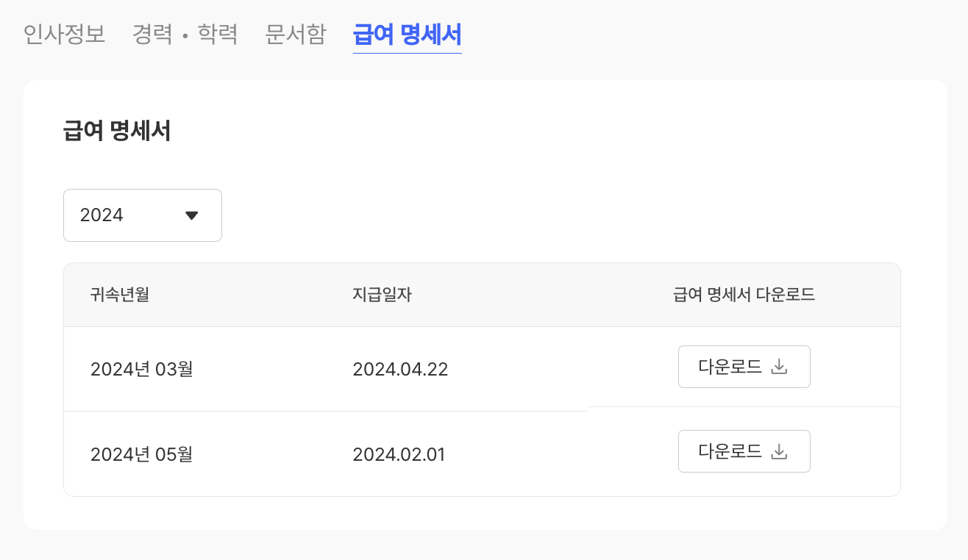
Task: Switch to the 인사정보 tab
Action: [x=65, y=35]
